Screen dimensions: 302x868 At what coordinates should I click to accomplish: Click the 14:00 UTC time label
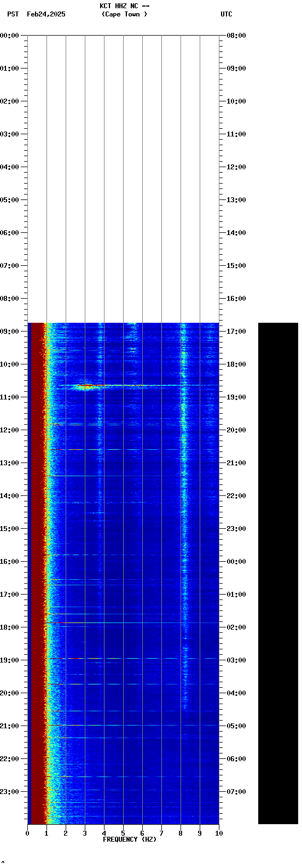coord(236,233)
